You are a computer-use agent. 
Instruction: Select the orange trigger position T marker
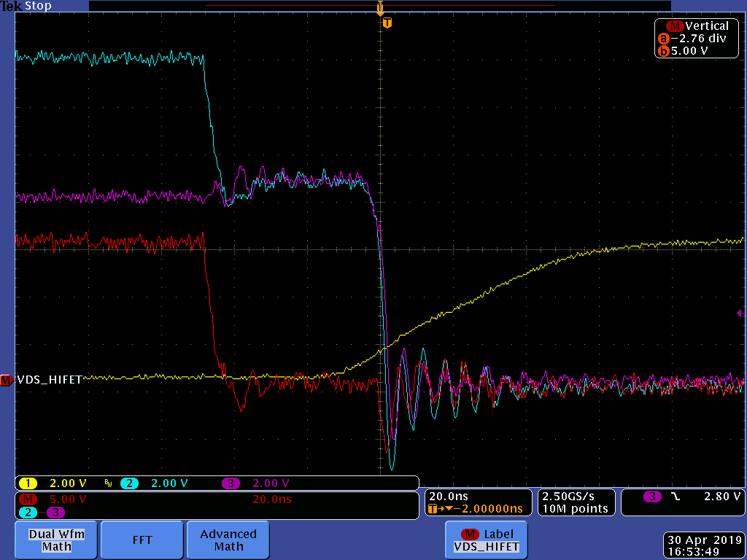387,23
